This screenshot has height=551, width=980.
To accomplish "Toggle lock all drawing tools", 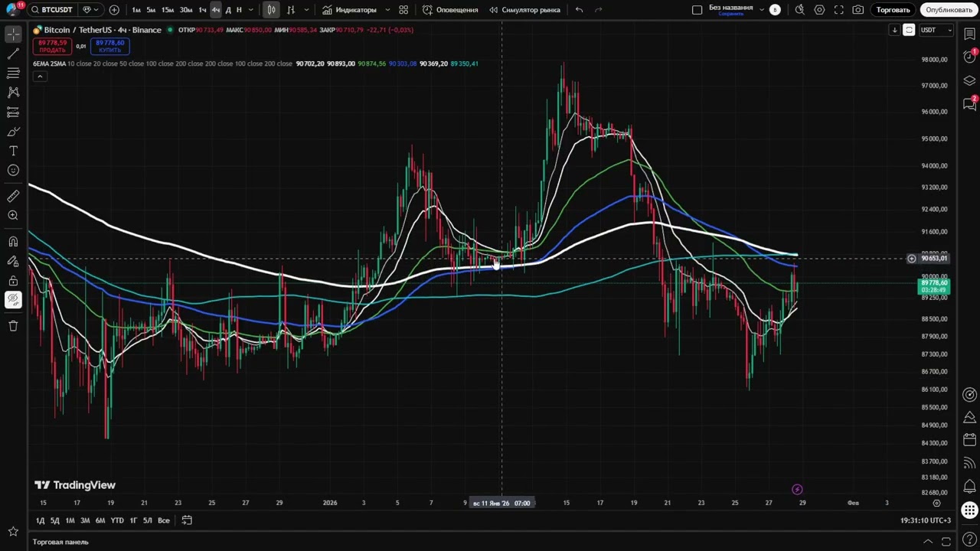I will [x=13, y=280].
